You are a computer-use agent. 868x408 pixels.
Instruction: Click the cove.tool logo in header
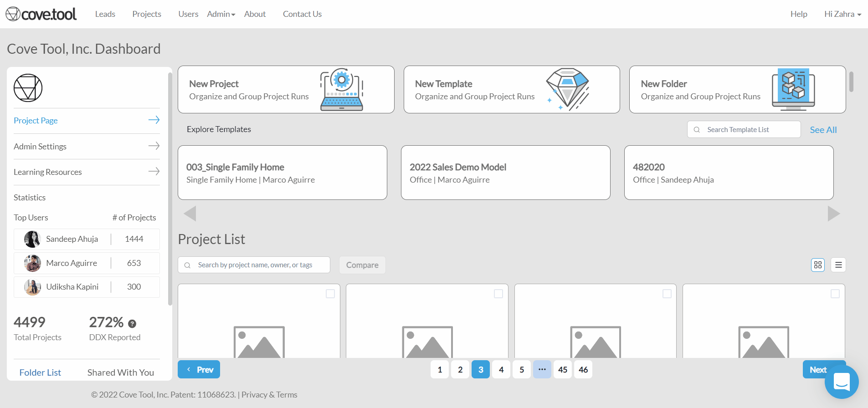(x=41, y=14)
